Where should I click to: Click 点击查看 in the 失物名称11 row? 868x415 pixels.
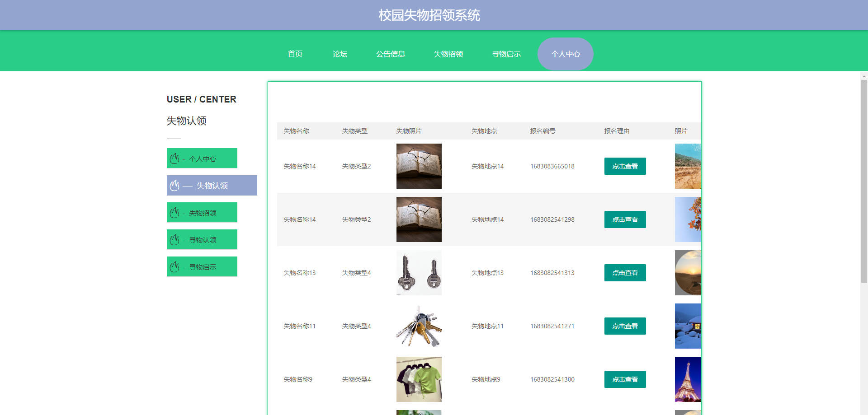click(625, 326)
